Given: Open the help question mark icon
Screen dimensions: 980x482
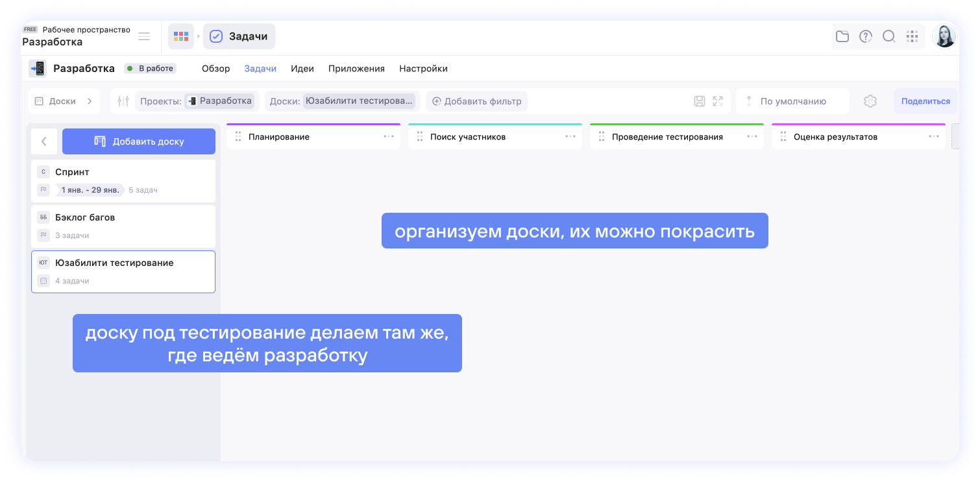Looking at the screenshot, I should point(866,36).
